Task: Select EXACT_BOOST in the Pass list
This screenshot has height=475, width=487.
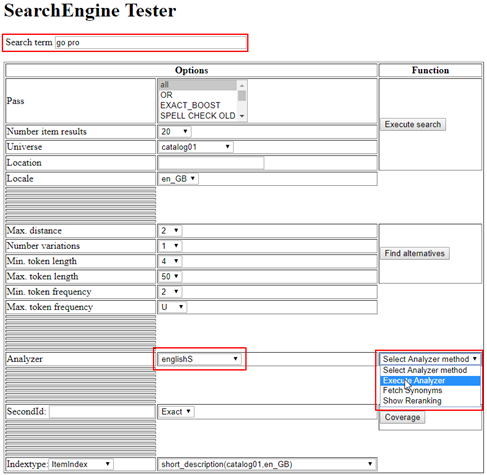Action: pyautogui.click(x=198, y=105)
